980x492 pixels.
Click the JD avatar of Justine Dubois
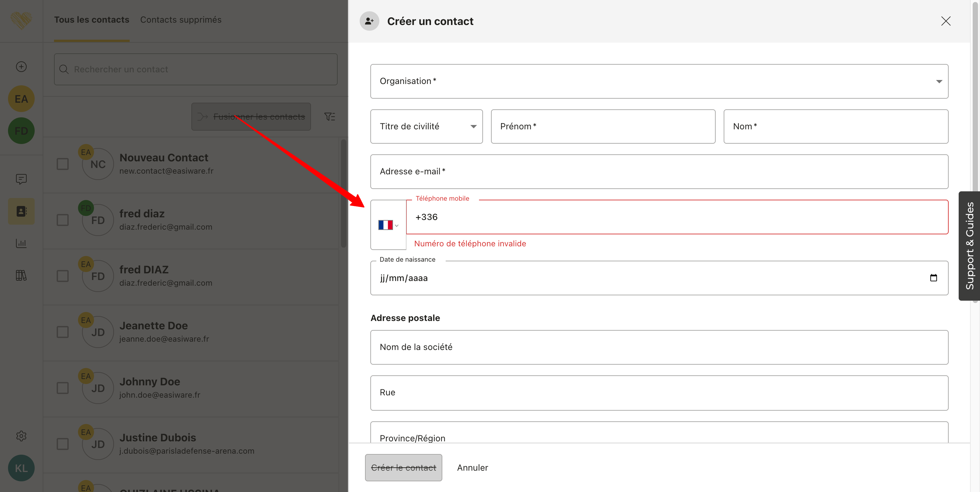point(98,444)
